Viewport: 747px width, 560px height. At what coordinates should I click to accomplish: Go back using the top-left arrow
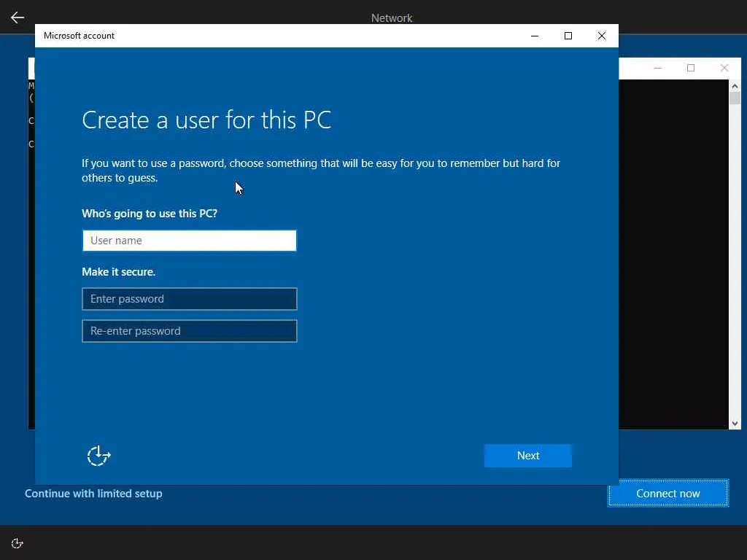click(x=18, y=17)
